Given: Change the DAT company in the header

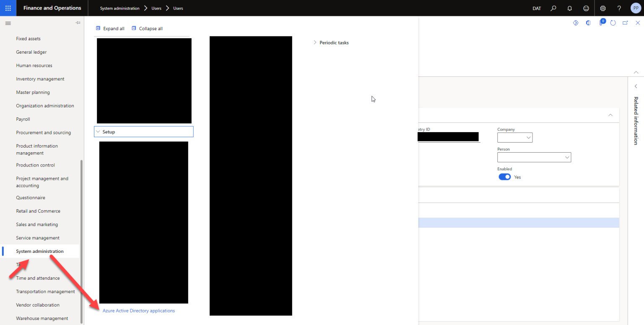Looking at the screenshot, I should 537,8.
